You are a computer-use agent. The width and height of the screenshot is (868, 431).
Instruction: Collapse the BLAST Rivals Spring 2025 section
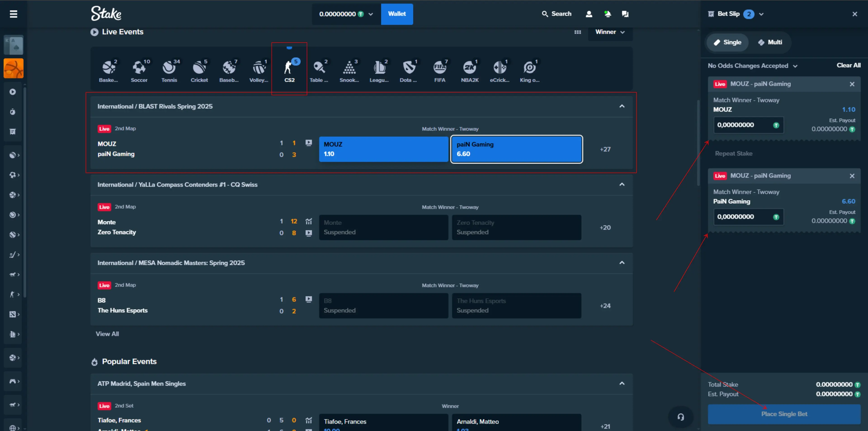pos(622,106)
